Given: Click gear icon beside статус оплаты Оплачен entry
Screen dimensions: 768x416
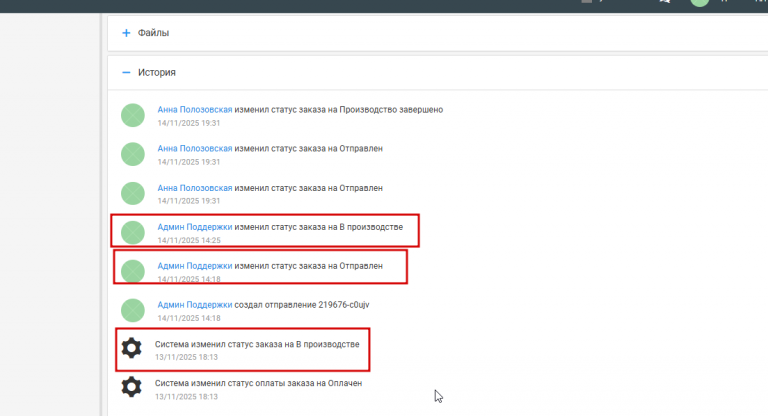Looking at the screenshot, I should click(131, 387).
